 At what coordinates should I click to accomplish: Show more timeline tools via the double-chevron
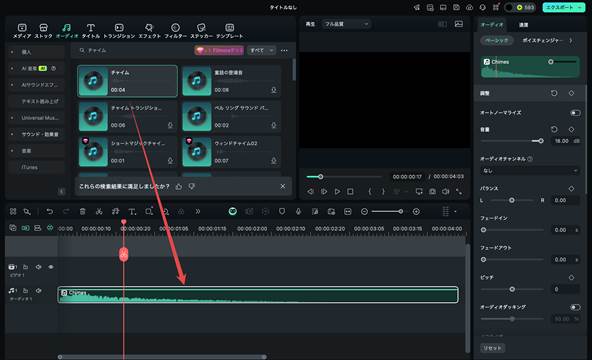197,211
